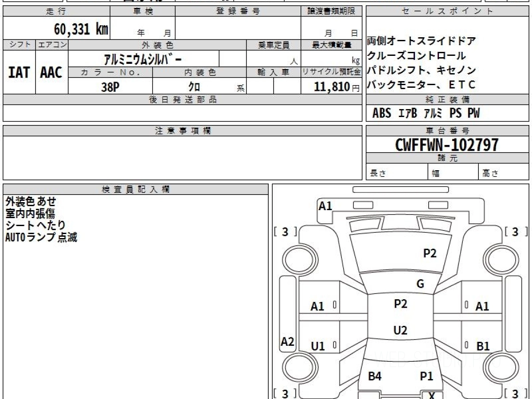
Task: Click the 高さ dimension cell
Action: coord(504,172)
